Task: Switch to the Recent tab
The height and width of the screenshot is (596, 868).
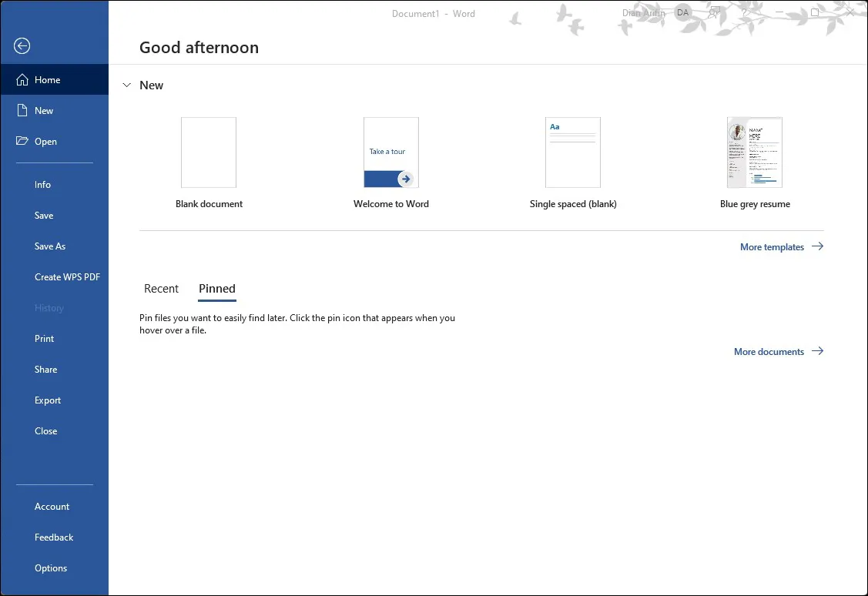Action: point(161,288)
